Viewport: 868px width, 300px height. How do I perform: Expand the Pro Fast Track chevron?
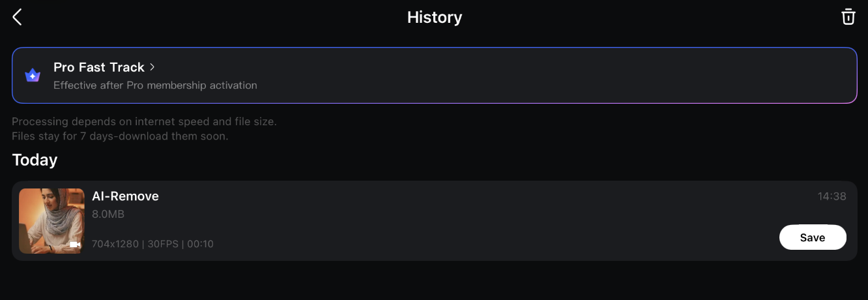(152, 67)
